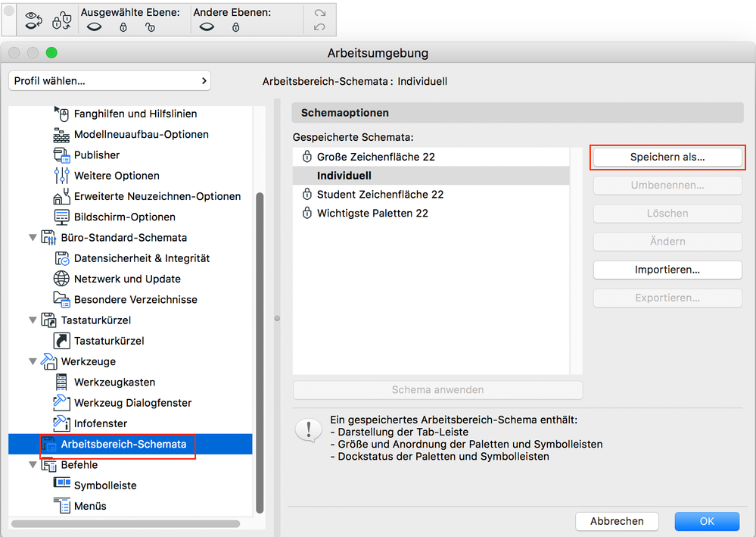
Task: Select Publisher text in the settings tree
Action: [97, 155]
